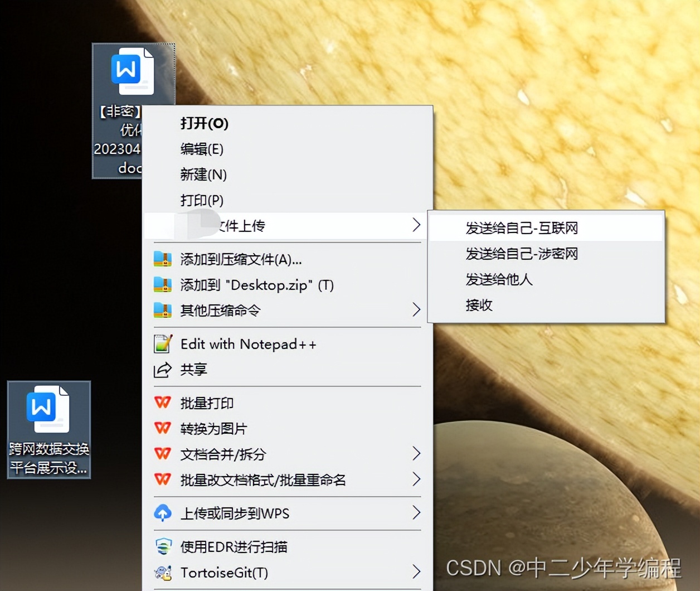
Task: Expand the 其他压缩命令 submenu arrow
Action: click(x=417, y=311)
